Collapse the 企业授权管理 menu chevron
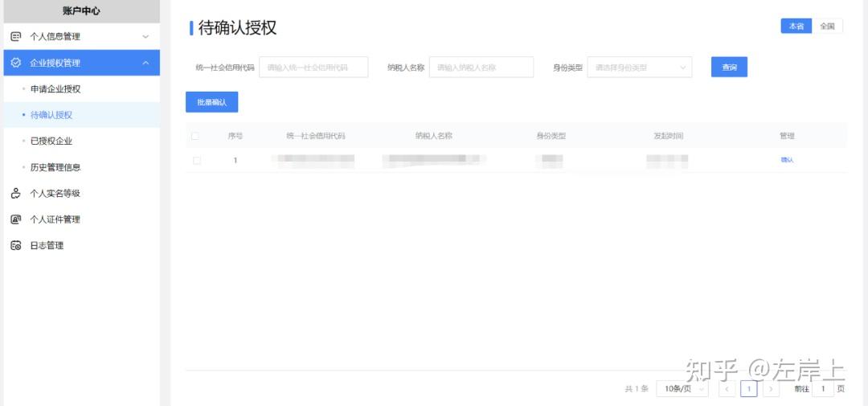 pyautogui.click(x=145, y=63)
